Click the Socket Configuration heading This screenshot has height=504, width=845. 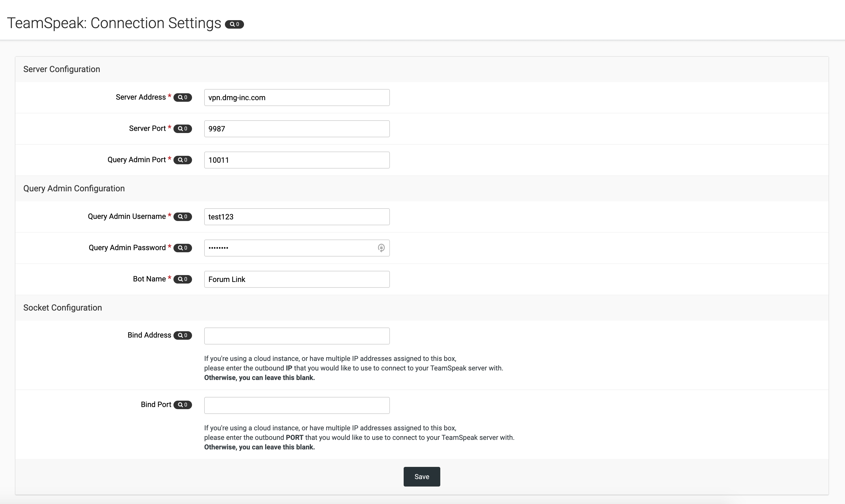coord(63,308)
